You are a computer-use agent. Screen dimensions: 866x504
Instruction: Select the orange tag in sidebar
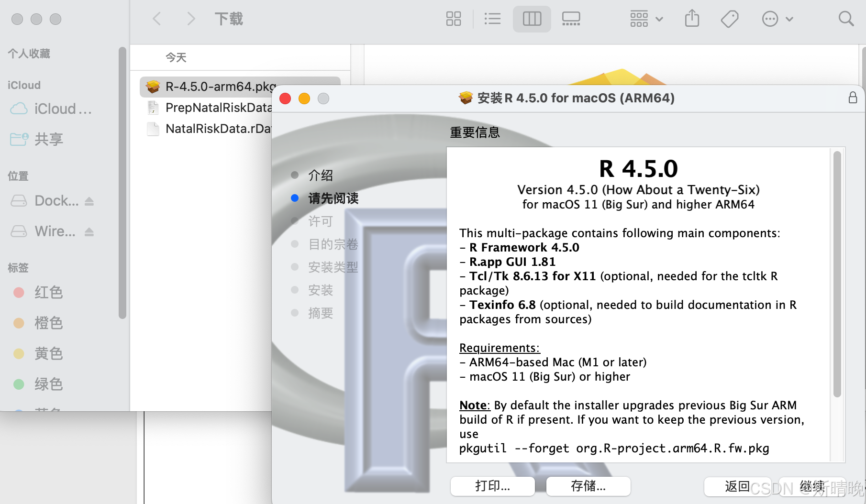(x=38, y=323)
